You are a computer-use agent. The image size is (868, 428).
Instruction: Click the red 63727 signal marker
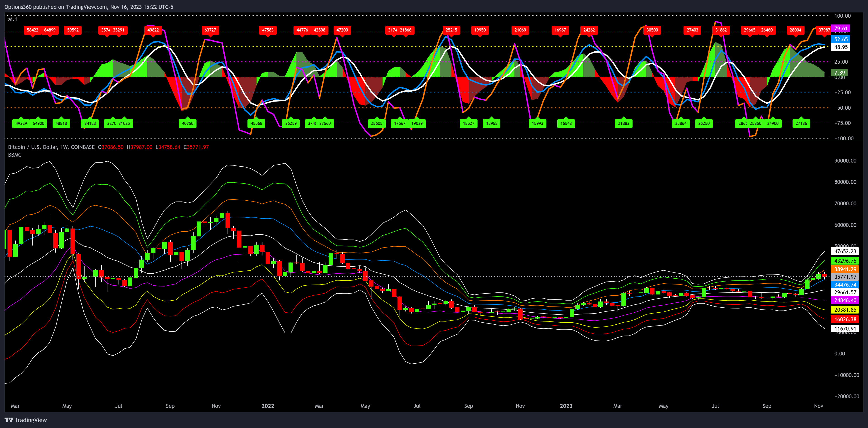click(x=210, y=30)
